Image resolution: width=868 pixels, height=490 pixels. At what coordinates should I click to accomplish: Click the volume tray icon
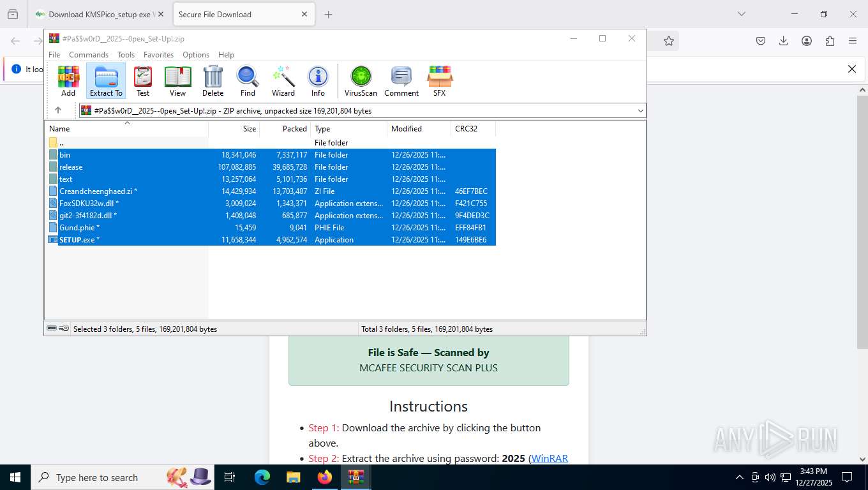[x=770, y=477]
